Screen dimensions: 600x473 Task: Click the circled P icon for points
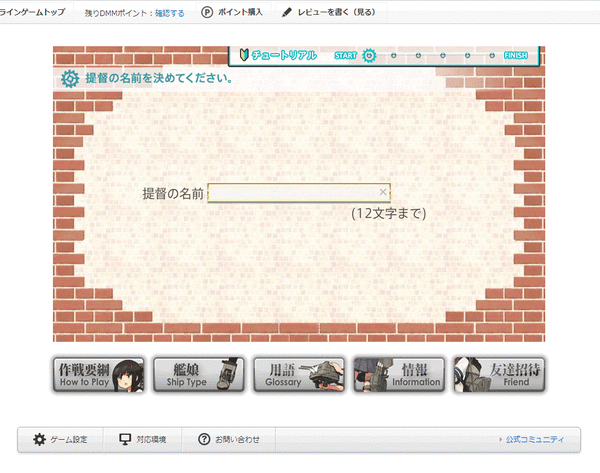click(207, 13)
